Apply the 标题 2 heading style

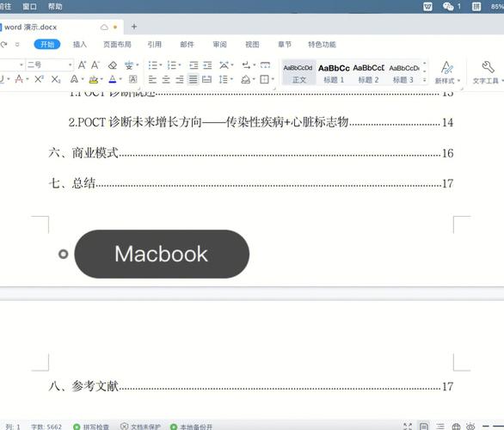coord(368,72)
